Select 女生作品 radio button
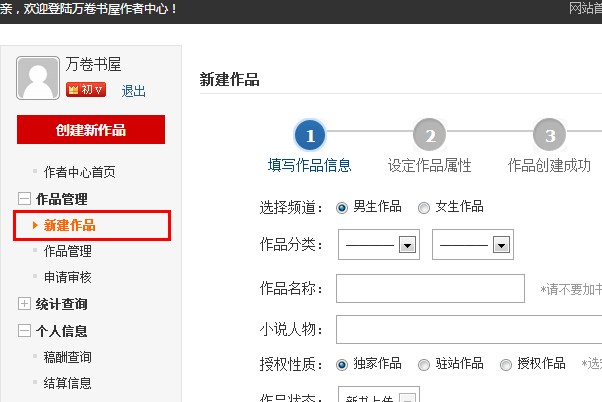 [x=424, y=207]
